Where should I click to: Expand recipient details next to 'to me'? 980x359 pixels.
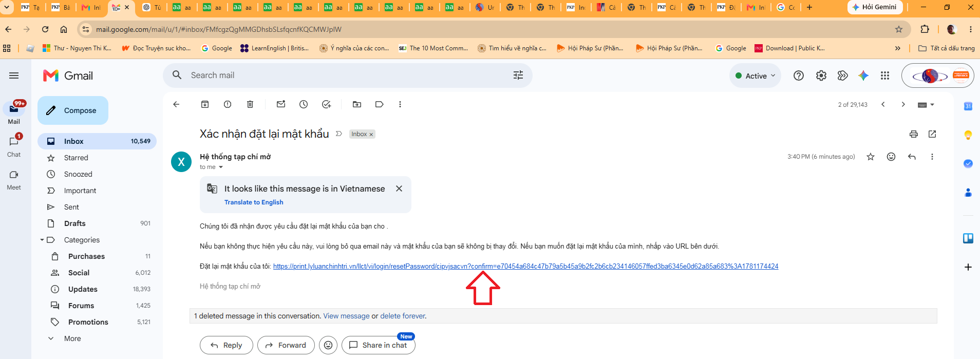coord(221,167)
